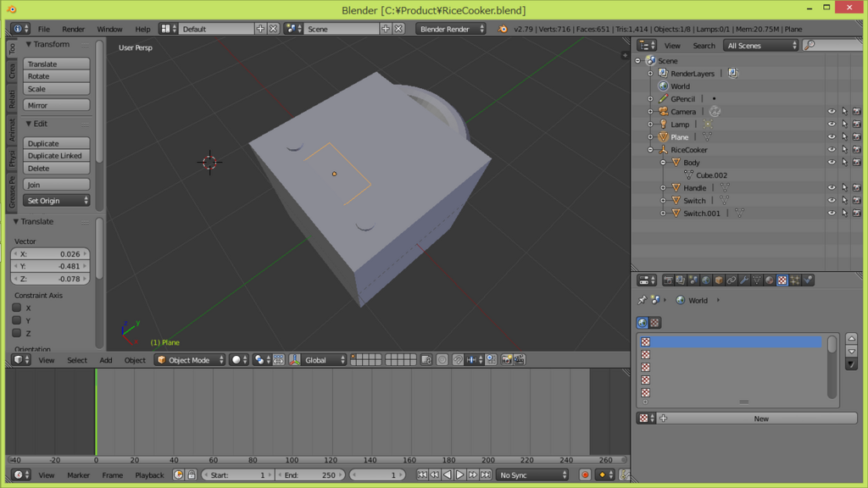The image size is (868, 488).
Task: Click the Mirror button
Action: click(x=57, y=105)
